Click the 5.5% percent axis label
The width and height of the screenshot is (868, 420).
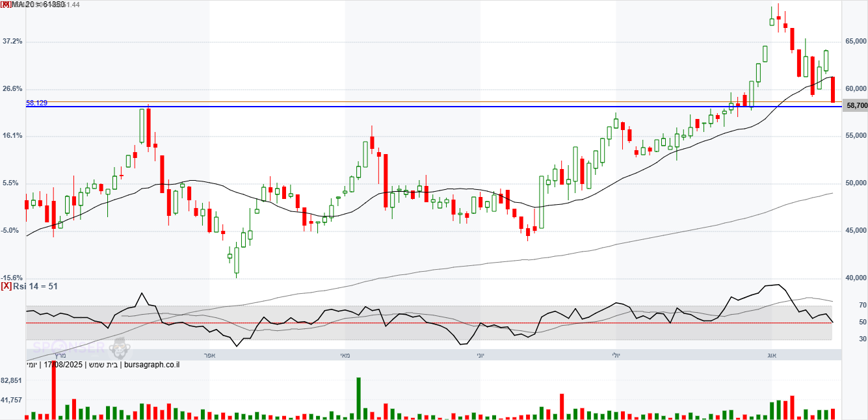coord(10,183)
